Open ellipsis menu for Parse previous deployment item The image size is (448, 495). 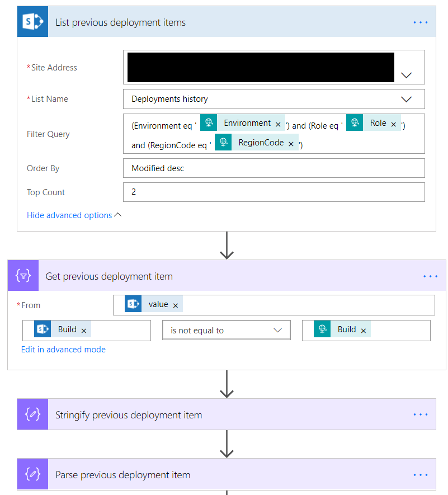point(420,475)
